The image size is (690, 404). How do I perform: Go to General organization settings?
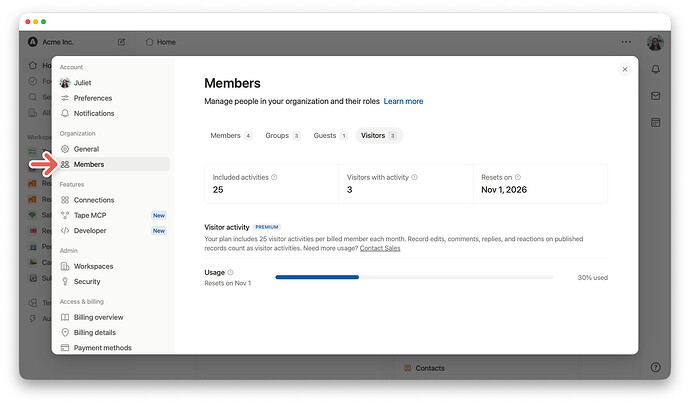pyautogui.click(x=114, y=149)
